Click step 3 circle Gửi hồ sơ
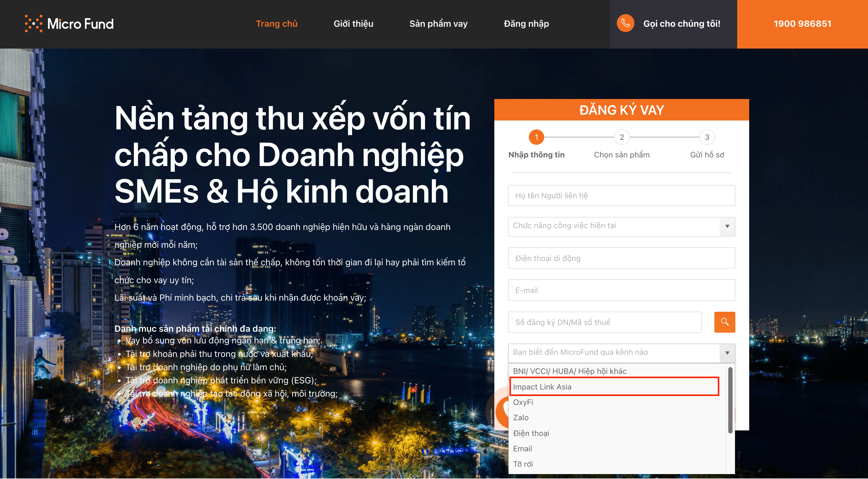 [707, 137]
